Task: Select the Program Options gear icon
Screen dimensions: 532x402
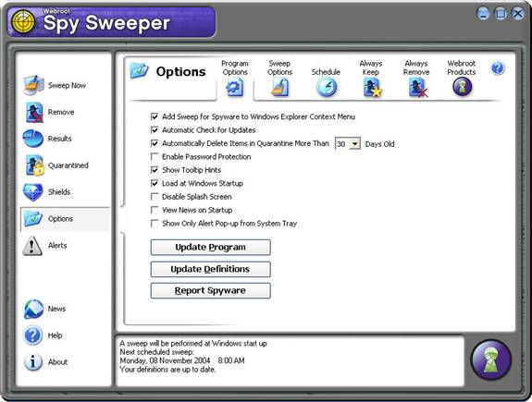Action: click(235, 87)
